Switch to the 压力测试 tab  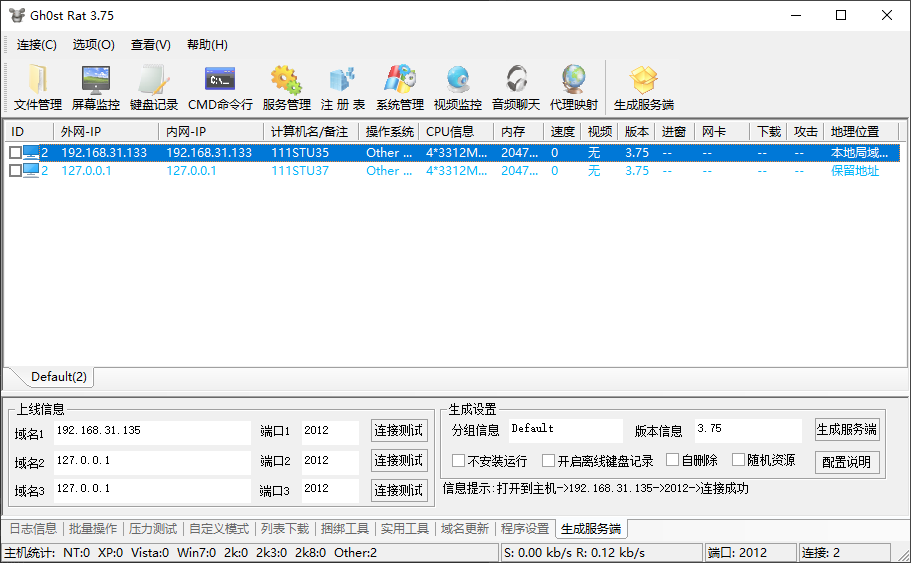point(153,529)
